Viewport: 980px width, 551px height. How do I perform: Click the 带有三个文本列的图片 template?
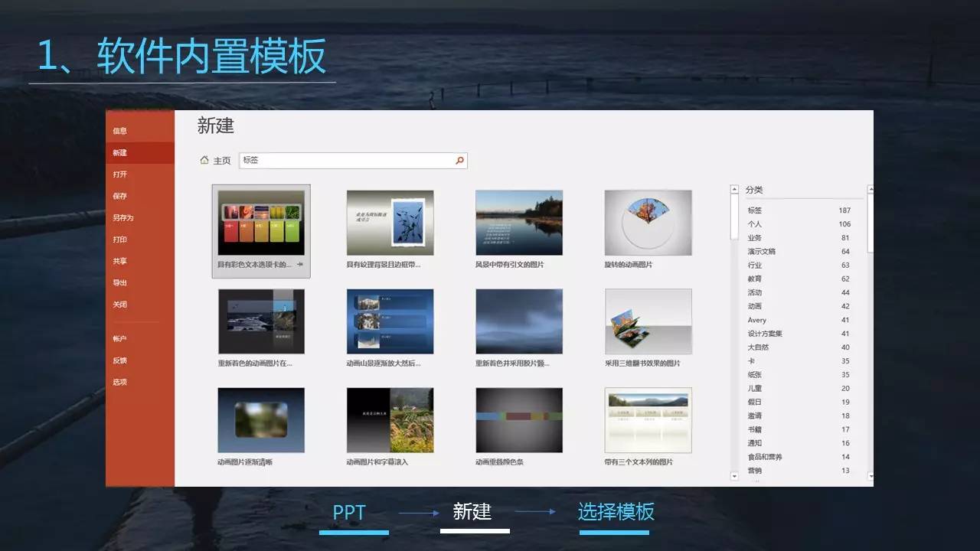point(648,419)
